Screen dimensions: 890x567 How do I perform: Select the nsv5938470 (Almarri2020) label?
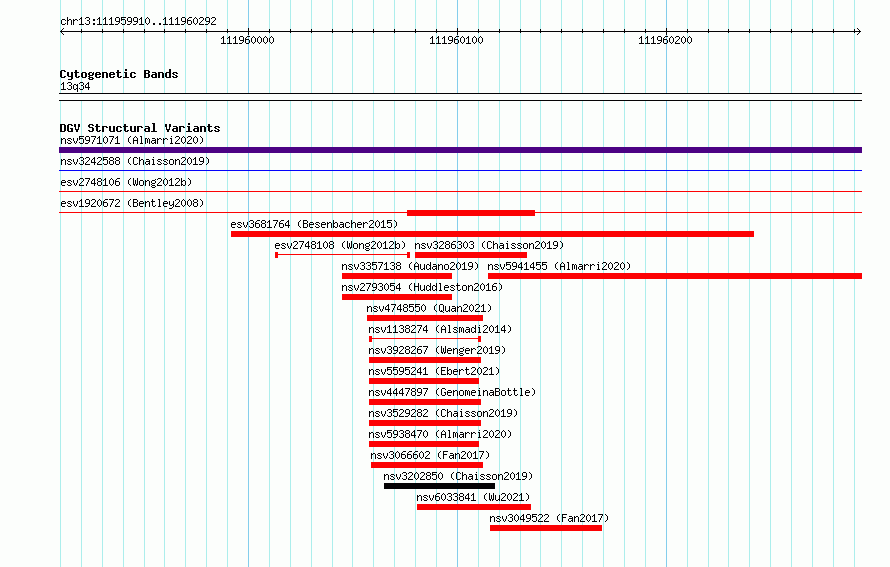point(440,434)
